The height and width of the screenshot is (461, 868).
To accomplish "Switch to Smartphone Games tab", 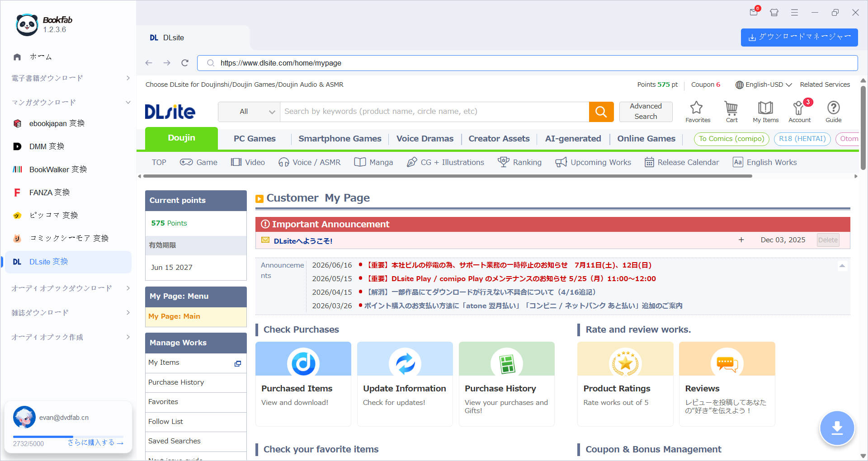I will point(340,139).
